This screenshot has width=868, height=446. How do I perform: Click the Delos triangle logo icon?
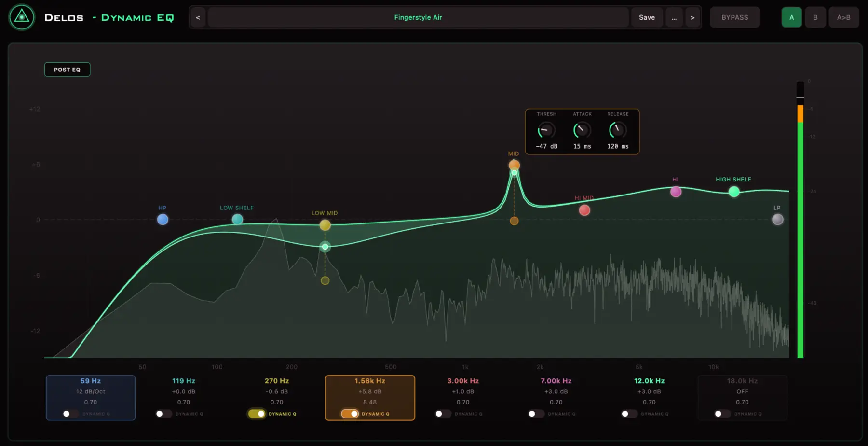(22, 17)
